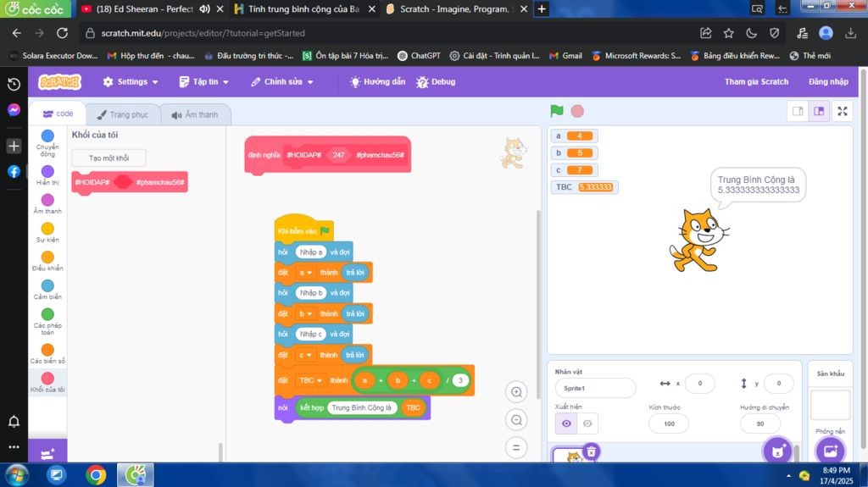Select the Chuyển động block category
The width and height of the screenshot is (868, 487).
tap(47, 143)
